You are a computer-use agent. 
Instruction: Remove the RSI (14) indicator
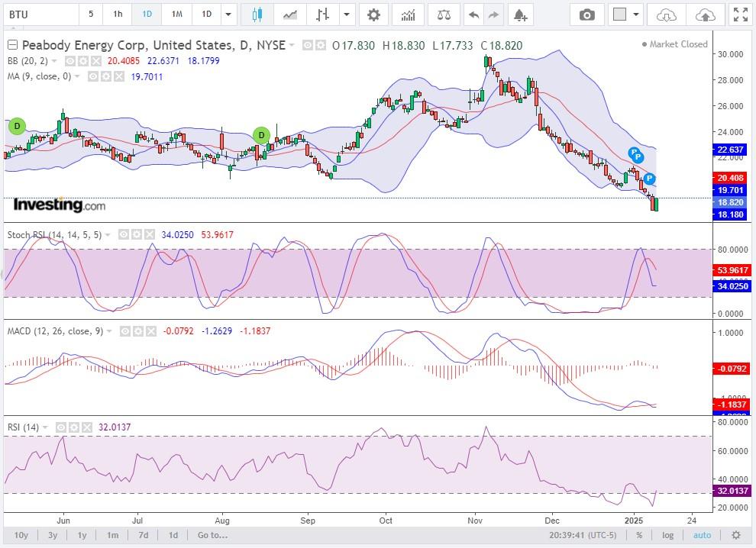click(87, 427)
